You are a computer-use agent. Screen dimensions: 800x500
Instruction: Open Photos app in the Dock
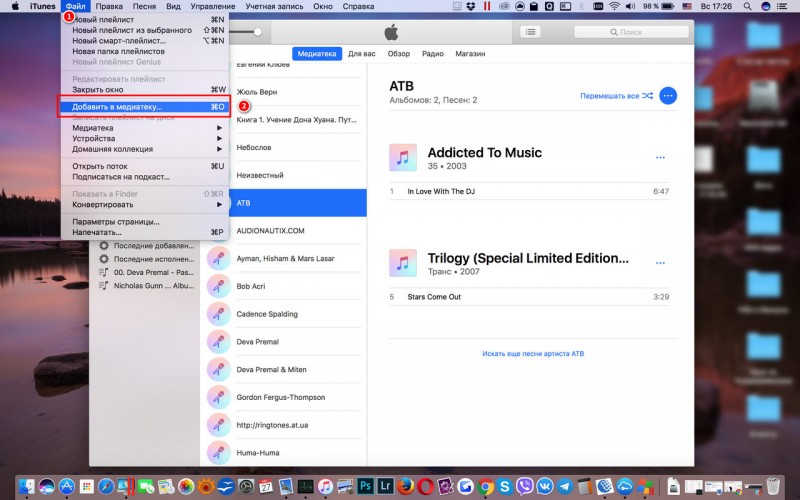click(x=186, y=486)
